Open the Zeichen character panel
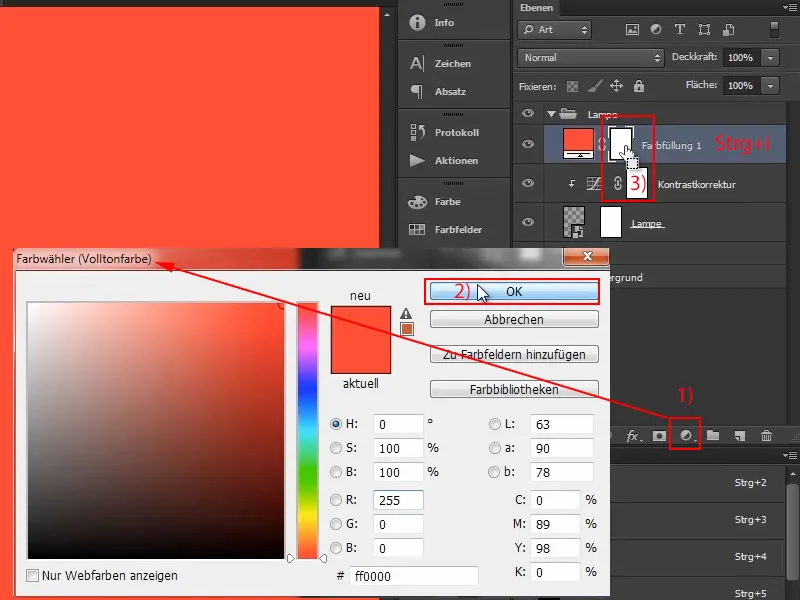Image resolution: width=800 pixels, height=600 pixels. click(x=440, y=64)
